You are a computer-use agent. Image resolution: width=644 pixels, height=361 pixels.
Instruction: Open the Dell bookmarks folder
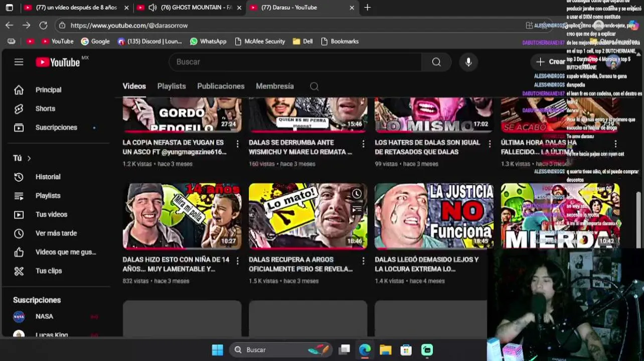[x=302, y=41]
